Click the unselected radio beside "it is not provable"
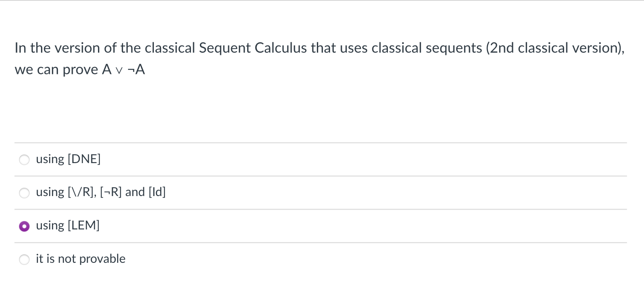Screen dimensions: 644x289 pos(24,260)
